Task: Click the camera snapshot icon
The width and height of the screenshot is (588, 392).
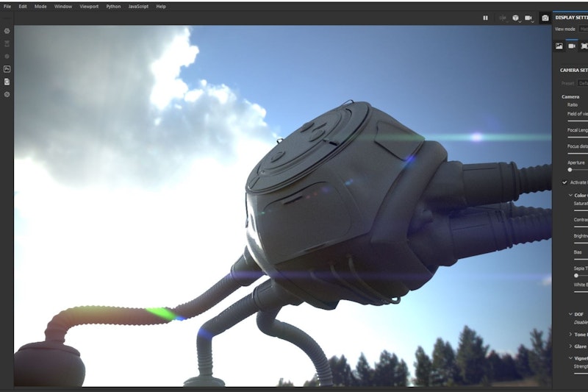Action: [545, 18]
